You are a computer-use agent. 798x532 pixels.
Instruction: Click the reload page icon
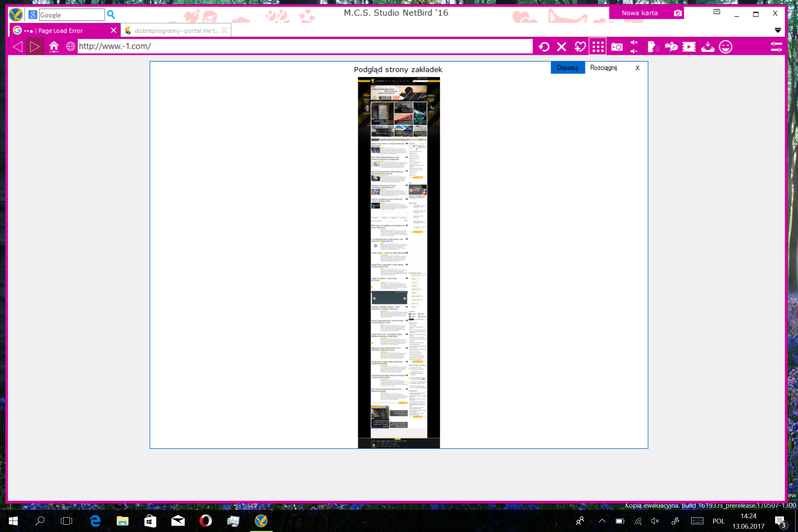[x=544, y=47]
